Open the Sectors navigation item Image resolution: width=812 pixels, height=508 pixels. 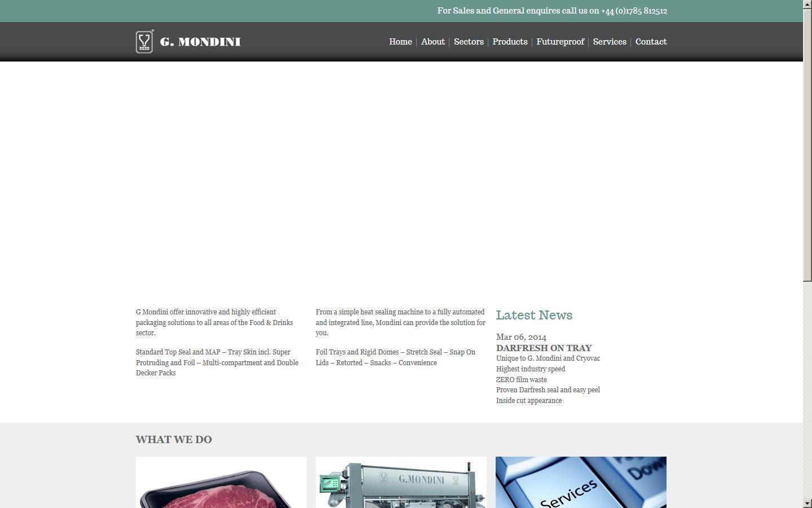point(469,42)
